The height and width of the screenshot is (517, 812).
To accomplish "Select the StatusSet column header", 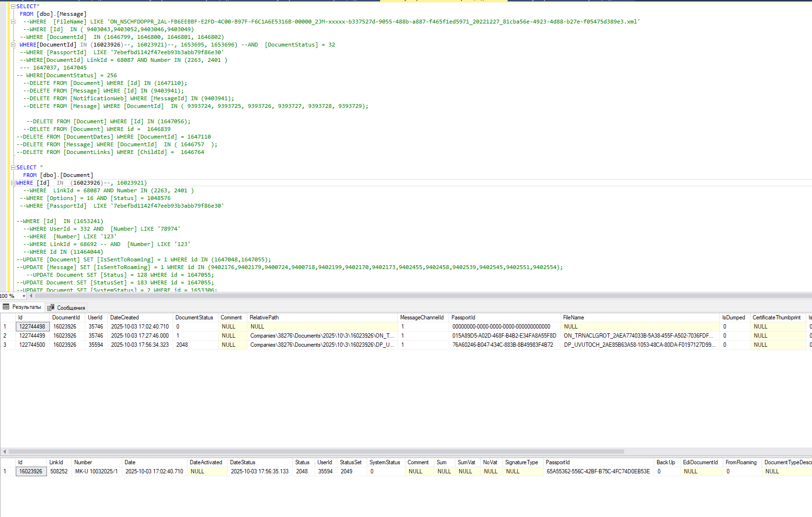I will click(x=352, y=462).
